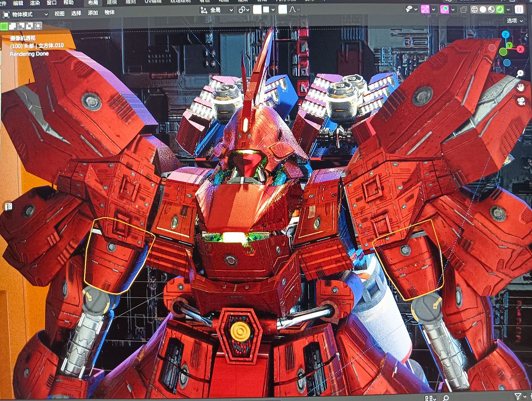Select the Extend selection mode icon
Screen dimensions: 532x401
[x=13, y=26]
